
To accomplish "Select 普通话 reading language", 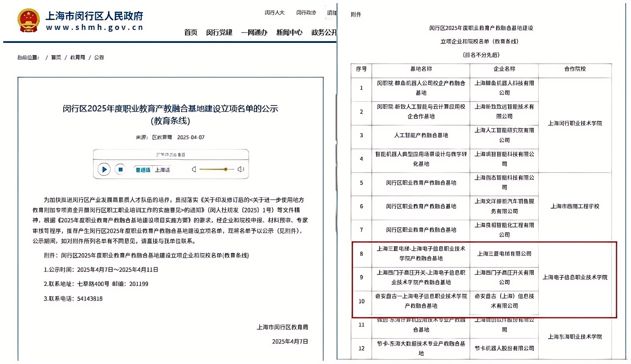I will (143, 170).
